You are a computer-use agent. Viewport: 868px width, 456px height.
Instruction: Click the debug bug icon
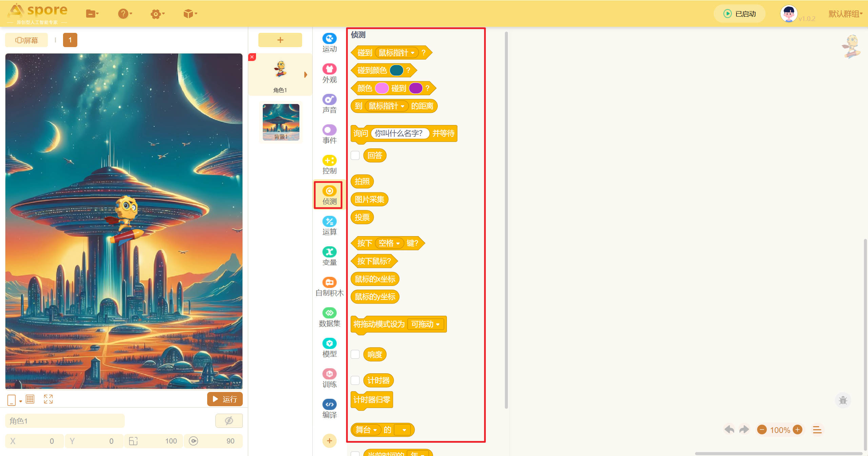(x=843, y=400)
